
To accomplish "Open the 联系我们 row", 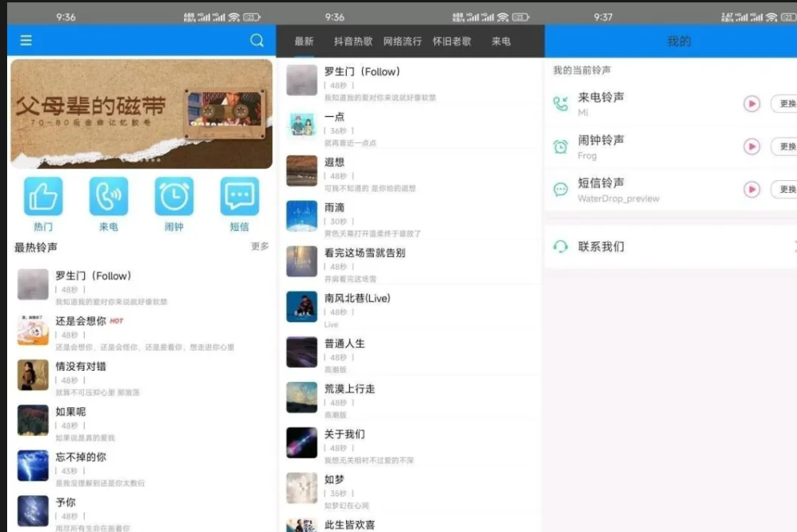I will (671, 247).
